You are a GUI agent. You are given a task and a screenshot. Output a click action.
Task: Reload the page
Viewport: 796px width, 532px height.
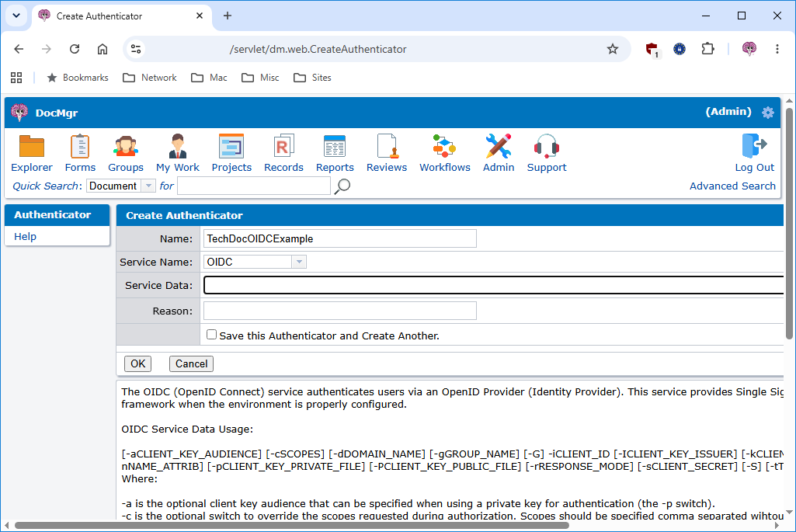click(75, 49)
